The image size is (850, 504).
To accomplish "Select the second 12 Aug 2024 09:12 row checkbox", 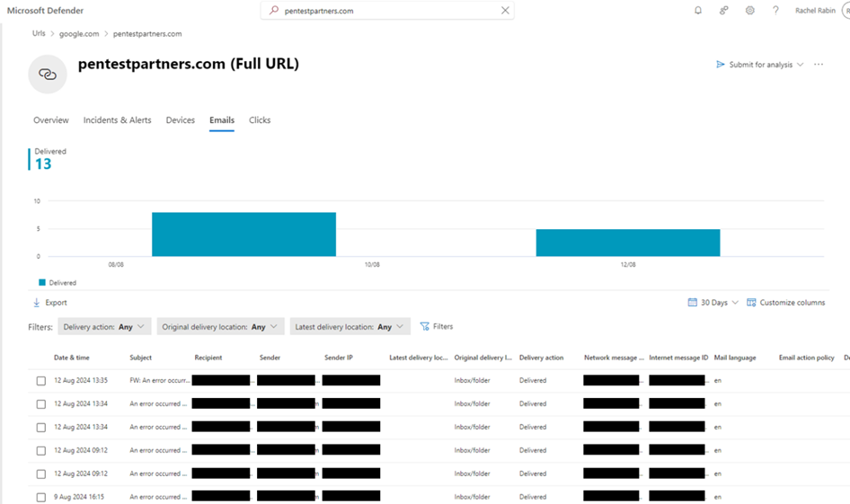I will [41, 474].
